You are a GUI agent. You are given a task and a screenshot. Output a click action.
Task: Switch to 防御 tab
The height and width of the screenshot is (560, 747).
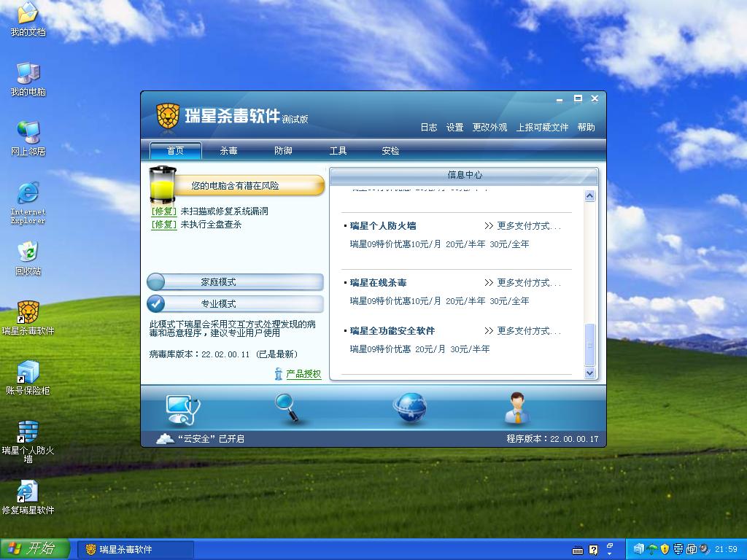point(283,150)
